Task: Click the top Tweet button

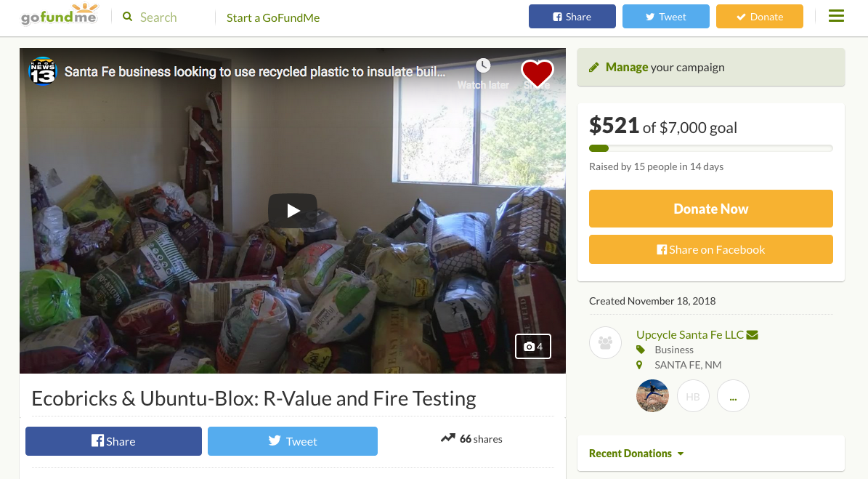Action: tap(665, 17)
